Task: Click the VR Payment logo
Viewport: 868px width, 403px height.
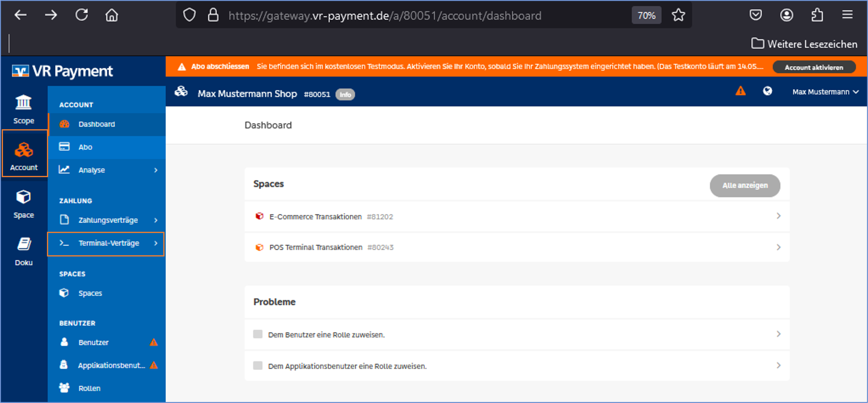Action: coord(62,71)
